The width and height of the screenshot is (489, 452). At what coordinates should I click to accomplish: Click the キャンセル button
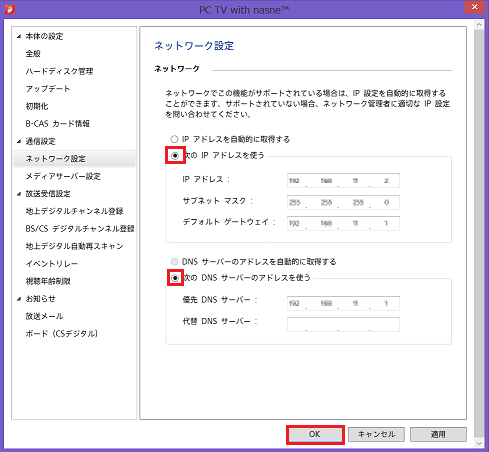tap(376, 434)
